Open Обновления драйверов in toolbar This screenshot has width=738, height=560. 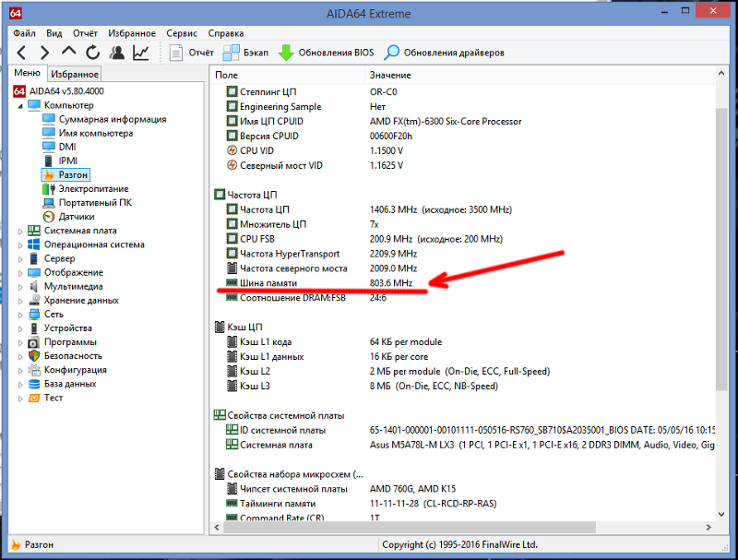444,53
